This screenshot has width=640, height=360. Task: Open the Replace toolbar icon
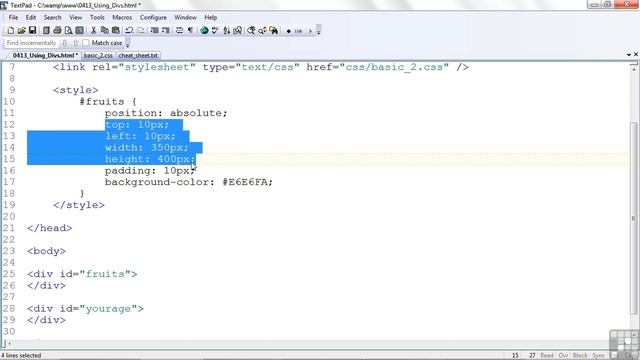[x=262, y=31]
